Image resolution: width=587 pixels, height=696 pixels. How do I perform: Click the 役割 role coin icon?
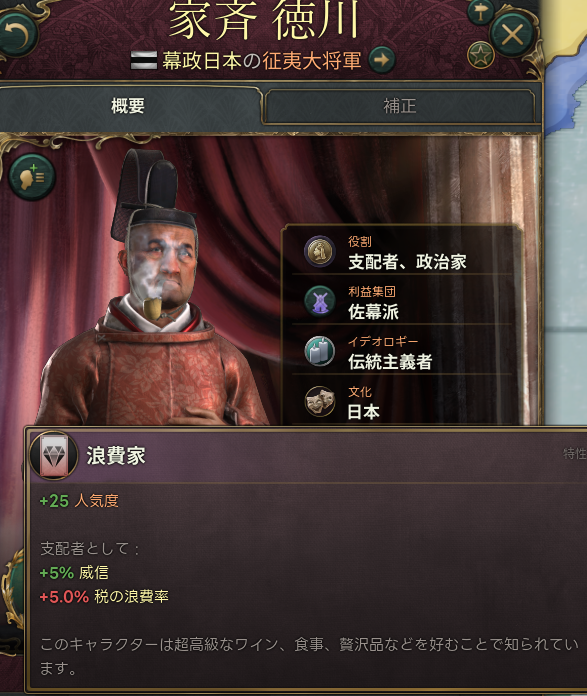[320, 251]
